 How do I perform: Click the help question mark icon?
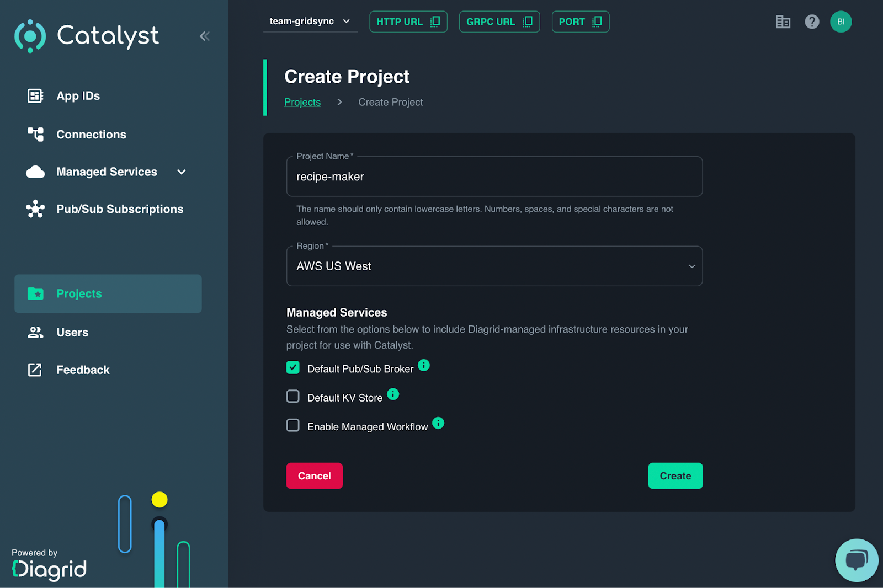coord(811,22)
